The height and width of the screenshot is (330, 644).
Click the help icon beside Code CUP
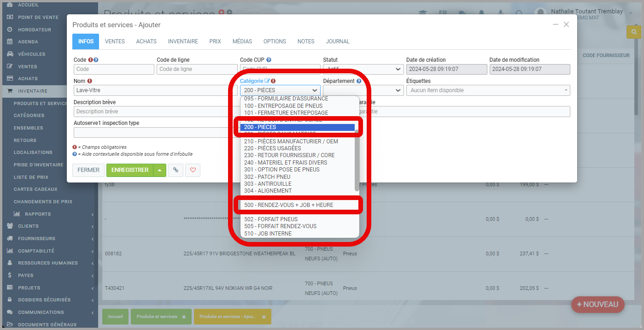point(269,60)
